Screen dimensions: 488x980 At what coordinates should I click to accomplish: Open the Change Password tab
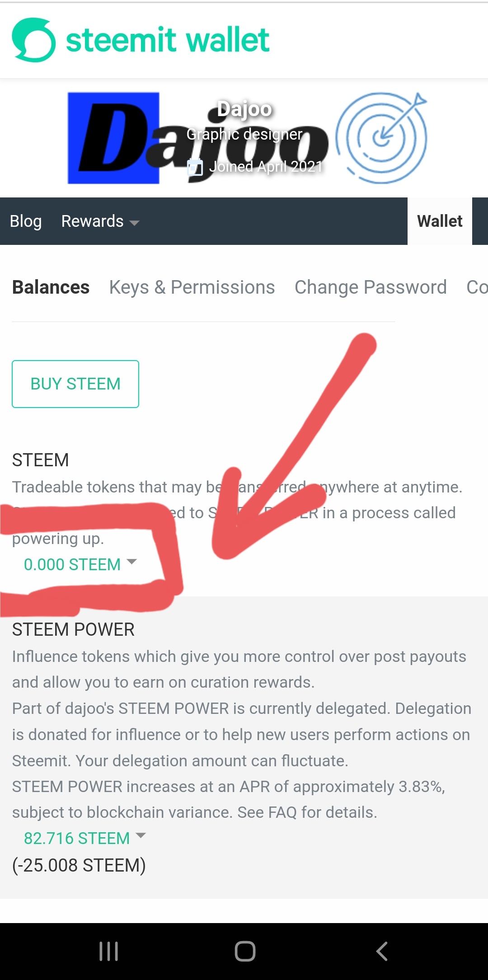pyautogui.click(x=371, y=287)
